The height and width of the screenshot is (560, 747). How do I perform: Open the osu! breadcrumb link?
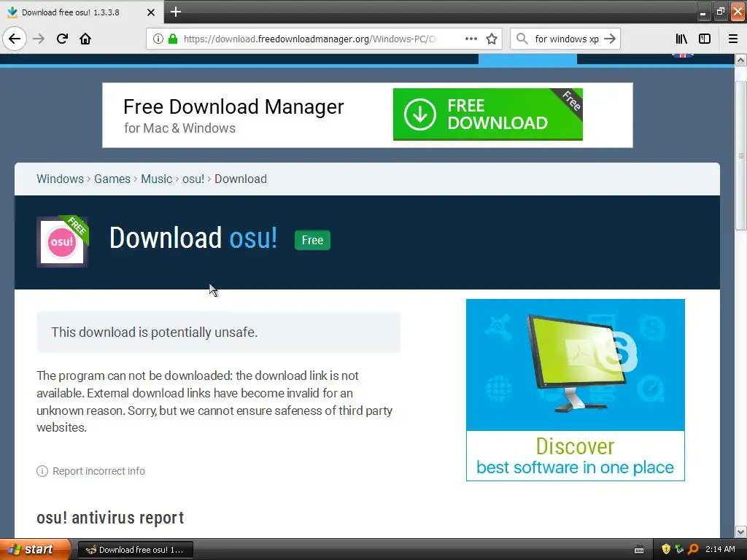[x=193, y=179]
